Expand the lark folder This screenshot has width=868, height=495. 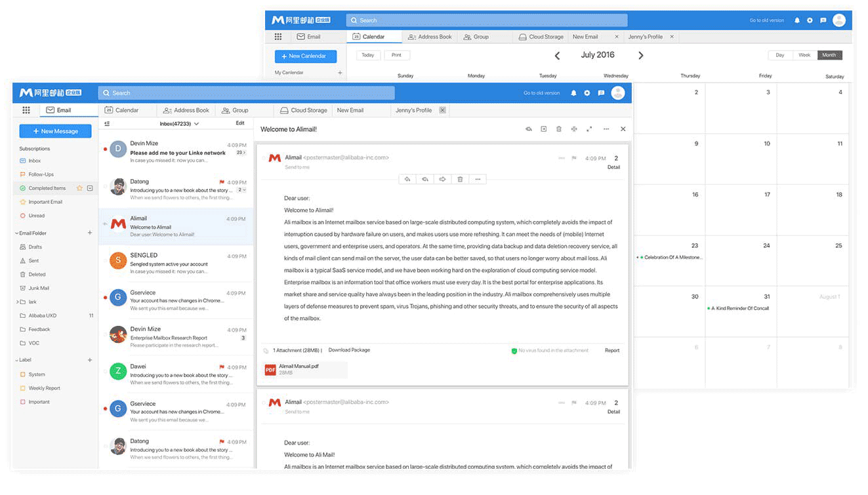click(x=16, y=302)
